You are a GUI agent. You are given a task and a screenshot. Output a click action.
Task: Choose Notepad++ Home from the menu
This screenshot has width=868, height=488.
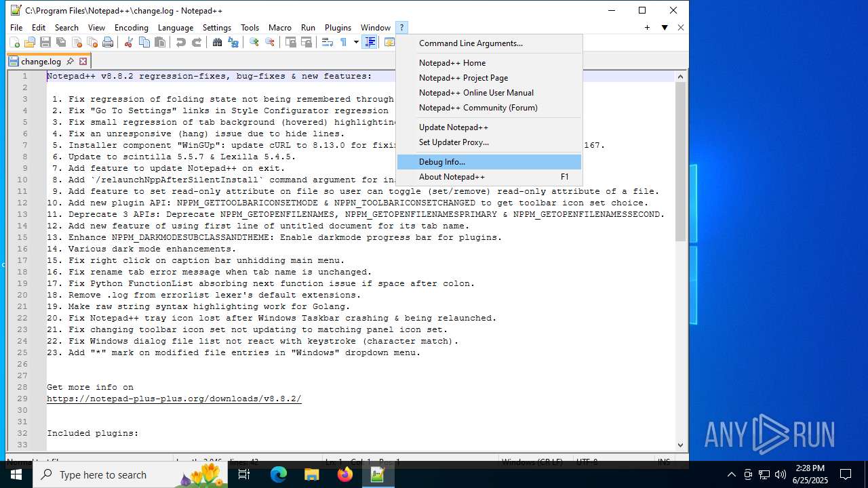(489, 63)
